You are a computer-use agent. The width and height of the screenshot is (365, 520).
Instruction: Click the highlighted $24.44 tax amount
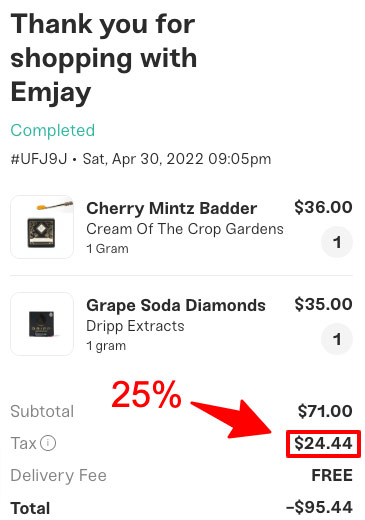323,443
